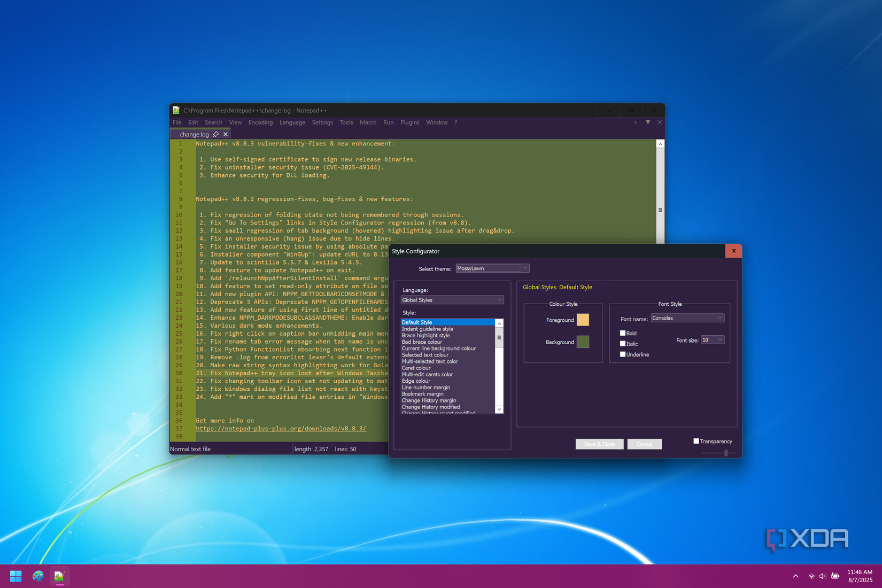
Task: Close change.log using the tab's X icon
Action: pos(225,134)
